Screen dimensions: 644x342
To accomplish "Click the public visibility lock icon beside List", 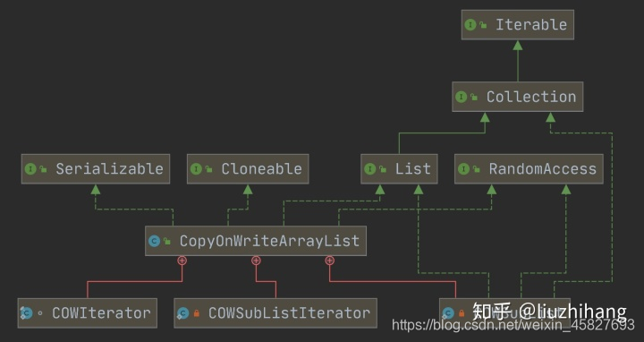I will click(x=383, y=169).
